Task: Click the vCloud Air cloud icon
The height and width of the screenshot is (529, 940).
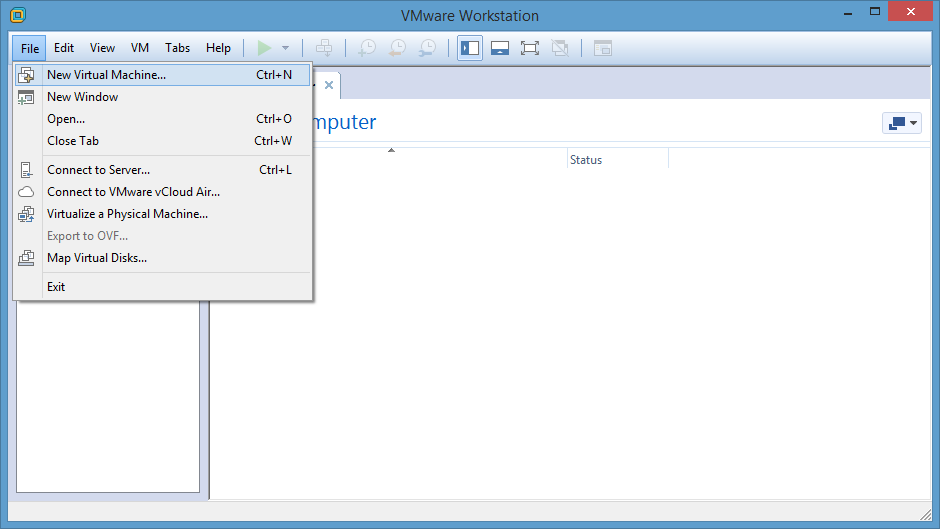Action: 26,192
